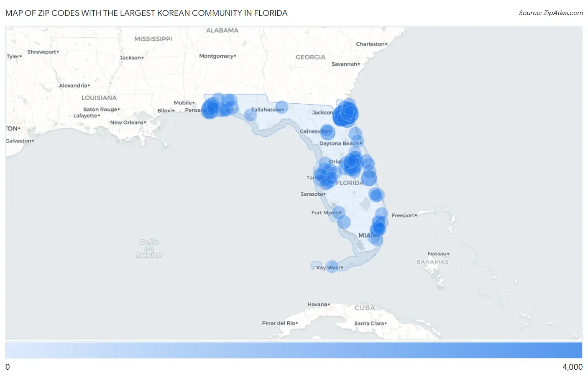
Task: Click the CUBA label
Action: click(x=365, y=308)
